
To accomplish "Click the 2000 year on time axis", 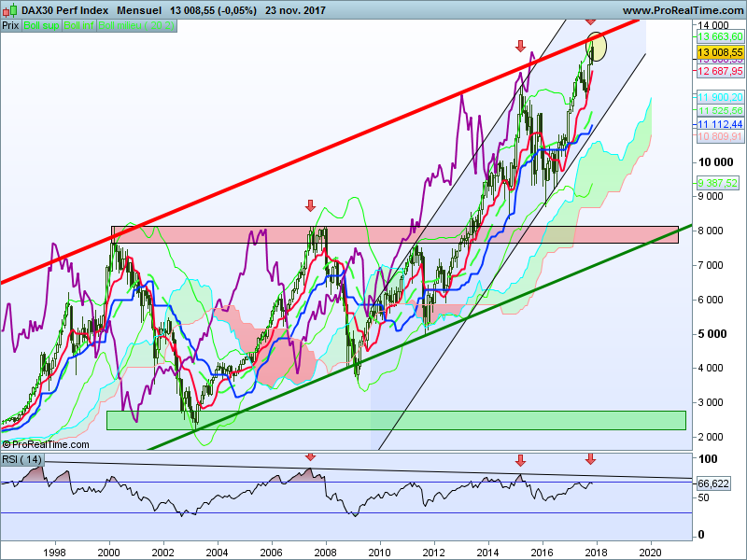I will [108, 553].
